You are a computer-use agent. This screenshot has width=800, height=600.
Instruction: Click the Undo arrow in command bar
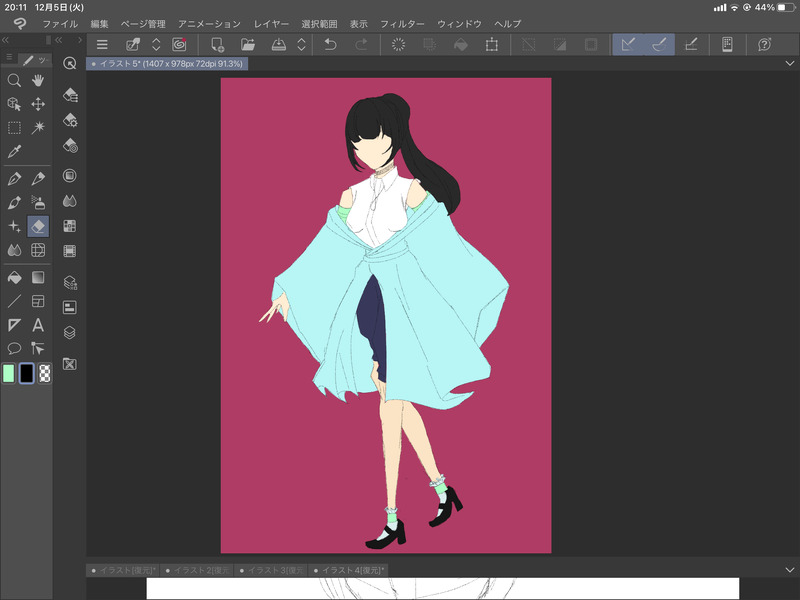pos(331,44)
